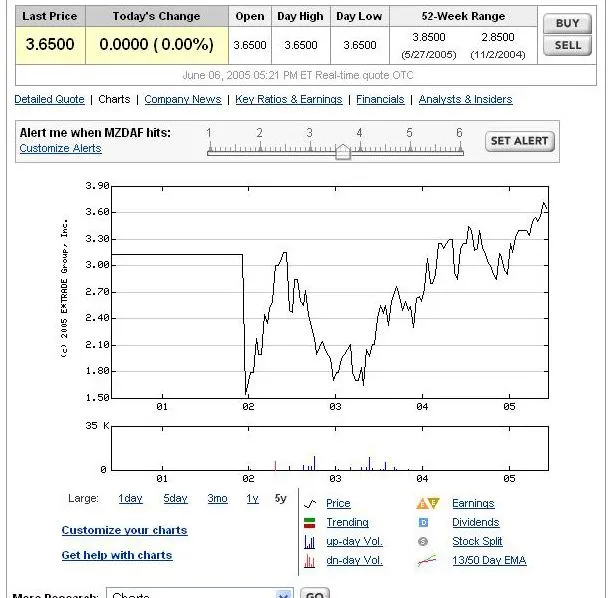Open the Detailed Quote tab

pos(49,100)
